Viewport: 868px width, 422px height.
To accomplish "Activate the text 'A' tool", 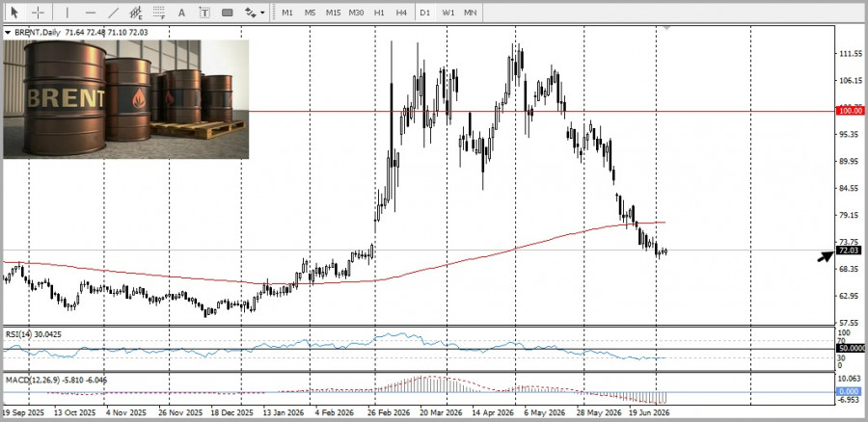I will point(181,13).
